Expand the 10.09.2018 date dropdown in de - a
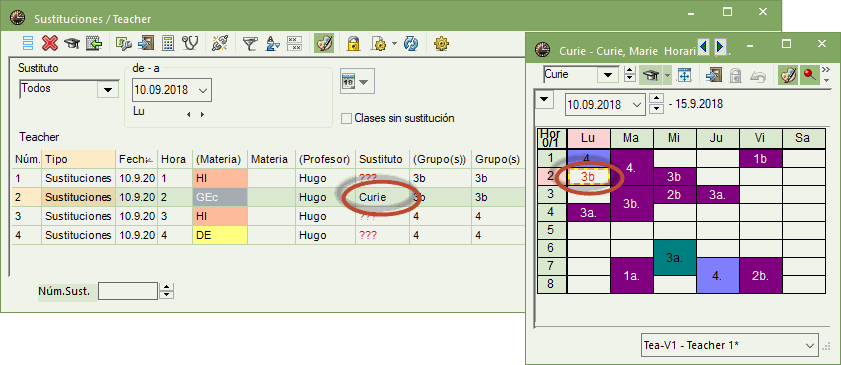 pyautogui.click(x=203, y=90)
